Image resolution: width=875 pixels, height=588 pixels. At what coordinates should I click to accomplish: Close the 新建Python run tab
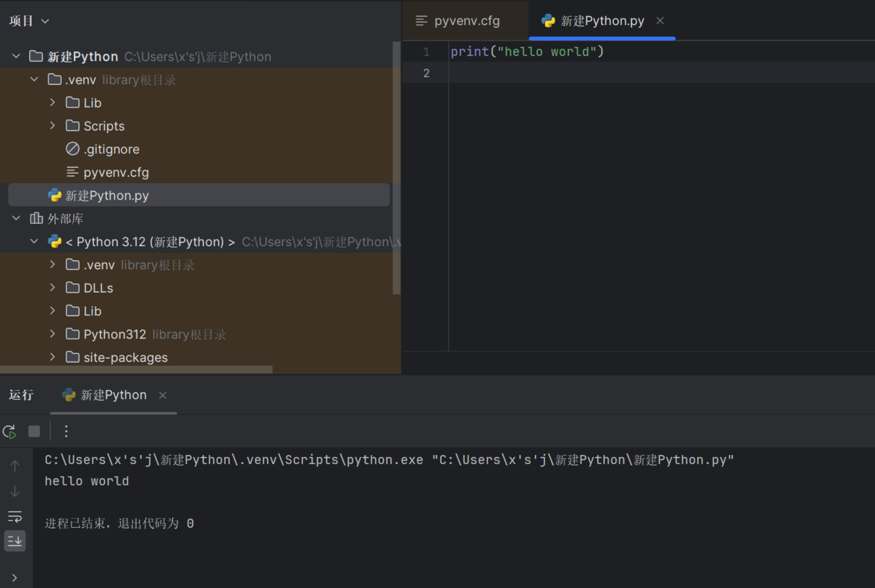[163, 395]
